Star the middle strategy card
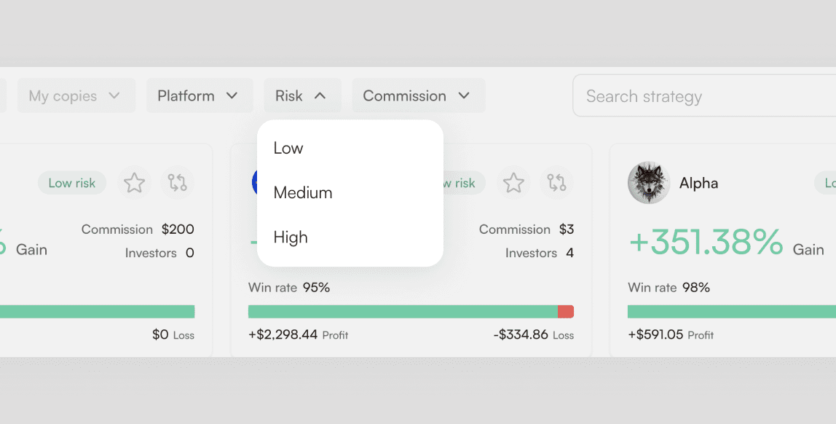This screenshot has height=424, width=836. click(x=513, y=183)
